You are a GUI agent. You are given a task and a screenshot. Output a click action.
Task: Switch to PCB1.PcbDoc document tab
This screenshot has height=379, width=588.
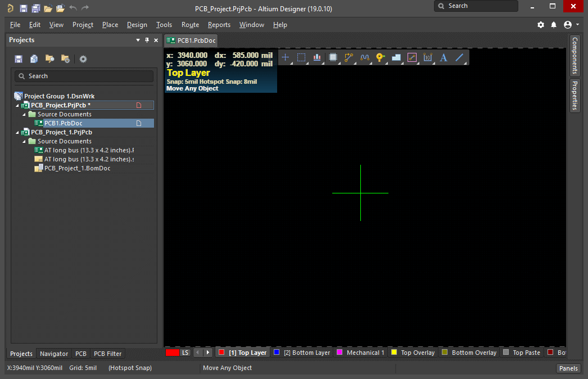click(191, 40)
